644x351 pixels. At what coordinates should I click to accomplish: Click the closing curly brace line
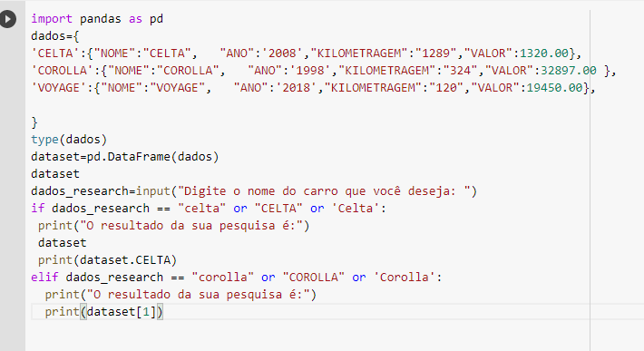point(34,122)
